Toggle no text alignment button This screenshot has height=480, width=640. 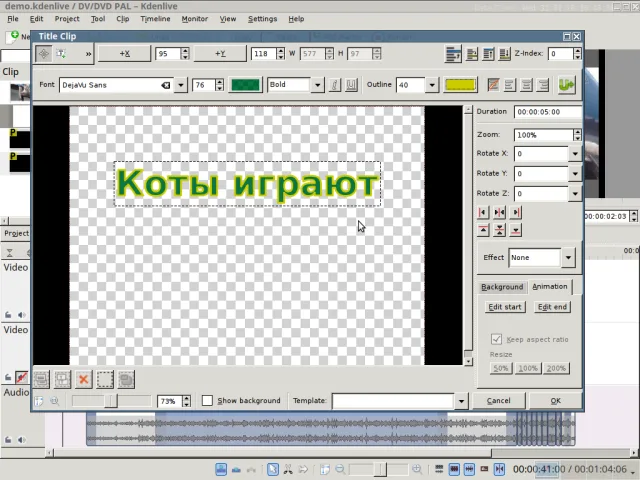tap(493, 85)
